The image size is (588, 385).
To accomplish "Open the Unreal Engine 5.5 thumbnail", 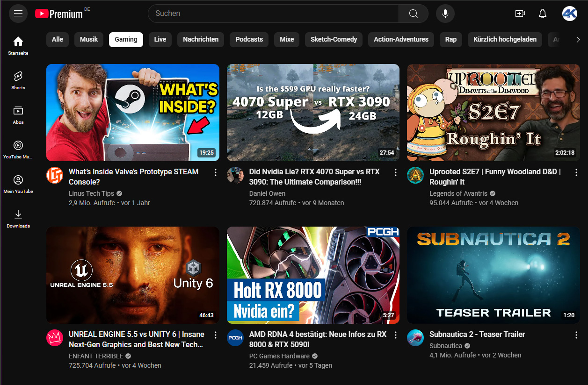I will pyautogui.click(x=133, y=275).
